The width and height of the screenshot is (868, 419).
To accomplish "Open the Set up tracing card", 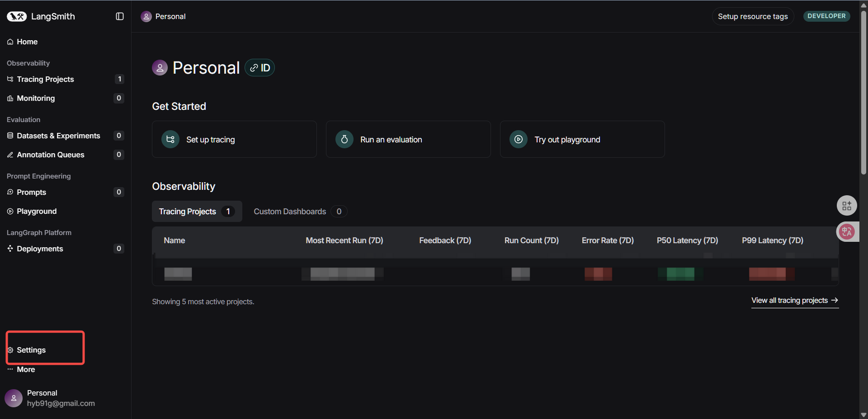I will (x=234, y=139).
